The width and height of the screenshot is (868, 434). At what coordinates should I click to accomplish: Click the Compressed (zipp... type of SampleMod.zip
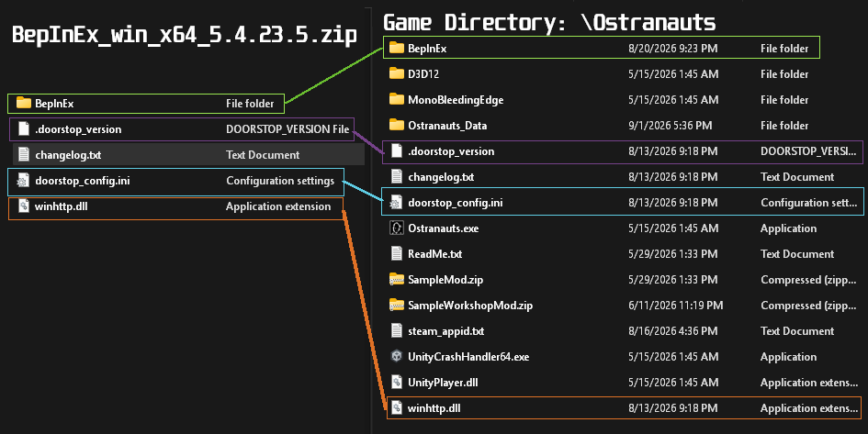(809, 280)
